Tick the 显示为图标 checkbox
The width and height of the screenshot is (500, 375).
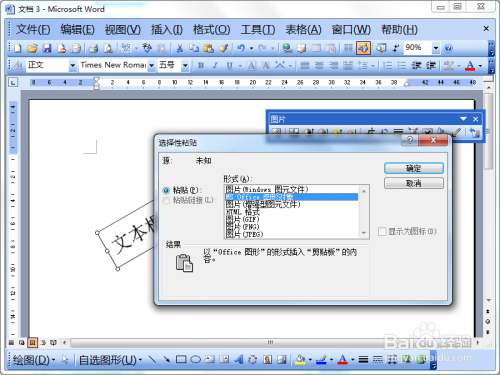coord(382,231)
